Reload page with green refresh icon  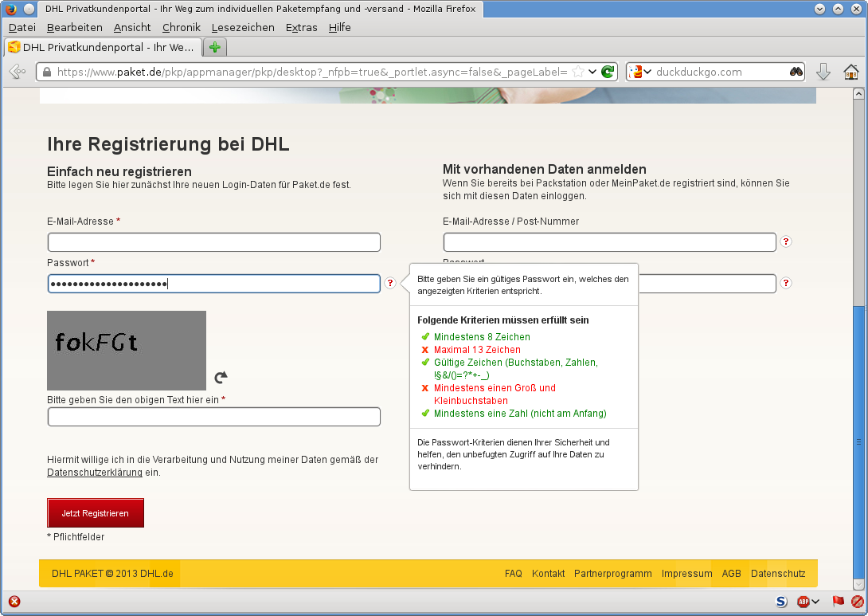coord(608,72)
